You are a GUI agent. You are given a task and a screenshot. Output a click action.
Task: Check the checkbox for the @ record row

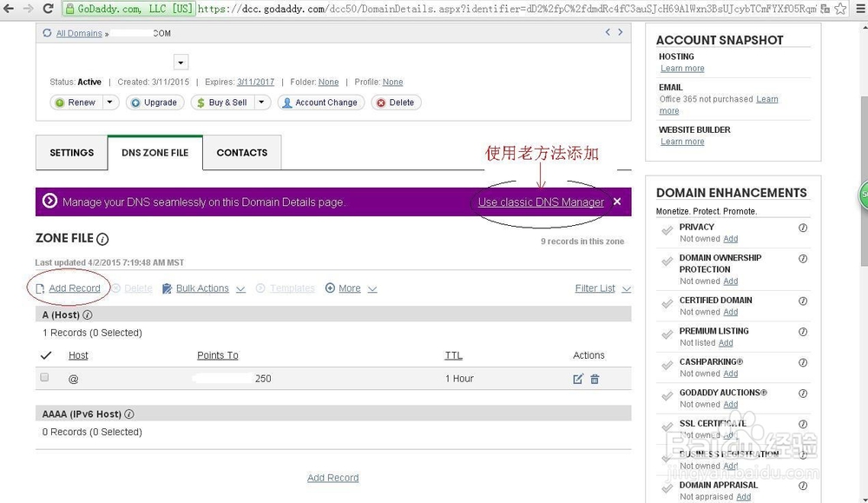tap(44, 377)
